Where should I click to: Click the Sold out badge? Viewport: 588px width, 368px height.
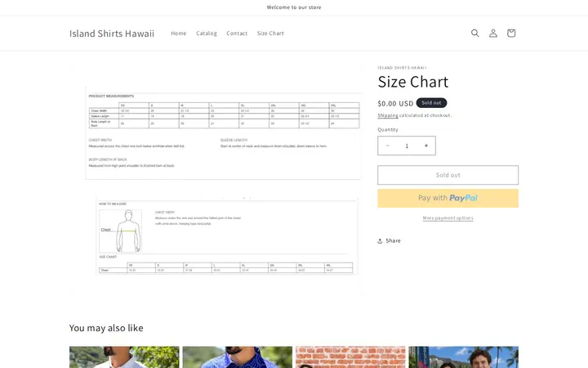click(431, 103)
